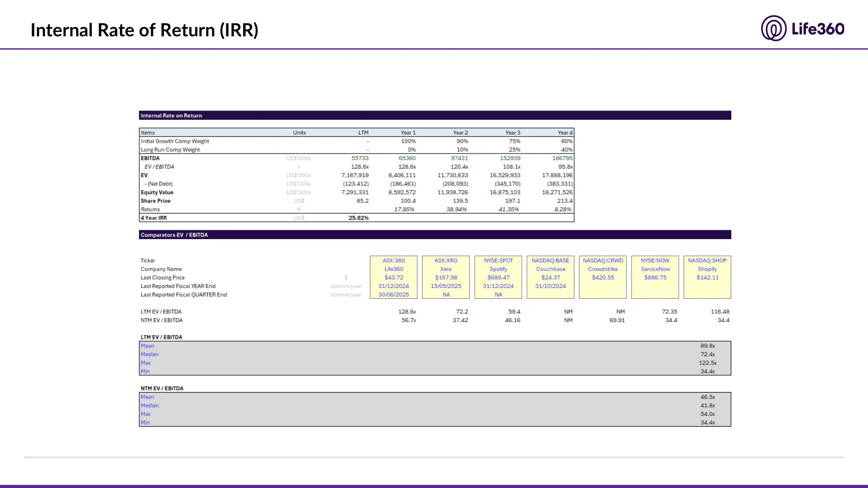
Task: Select the $43.72 closing price
Action: (394, 278)
